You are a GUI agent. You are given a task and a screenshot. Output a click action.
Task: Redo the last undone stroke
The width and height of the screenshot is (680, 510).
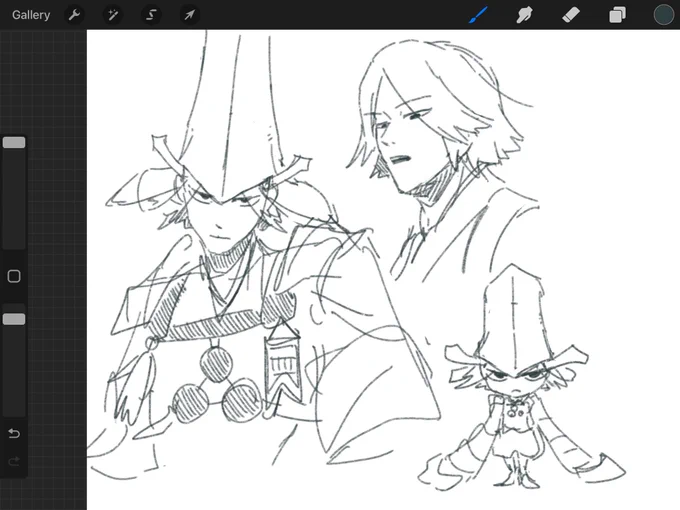tap(14, 461)
